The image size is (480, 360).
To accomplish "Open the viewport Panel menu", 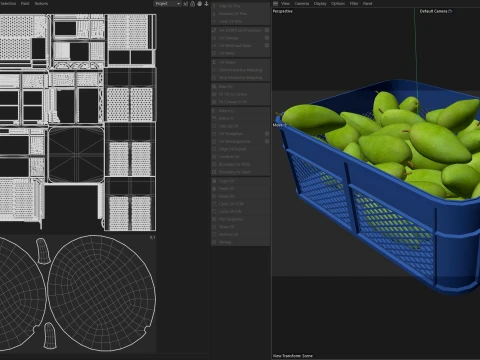I will click(367, 3).
